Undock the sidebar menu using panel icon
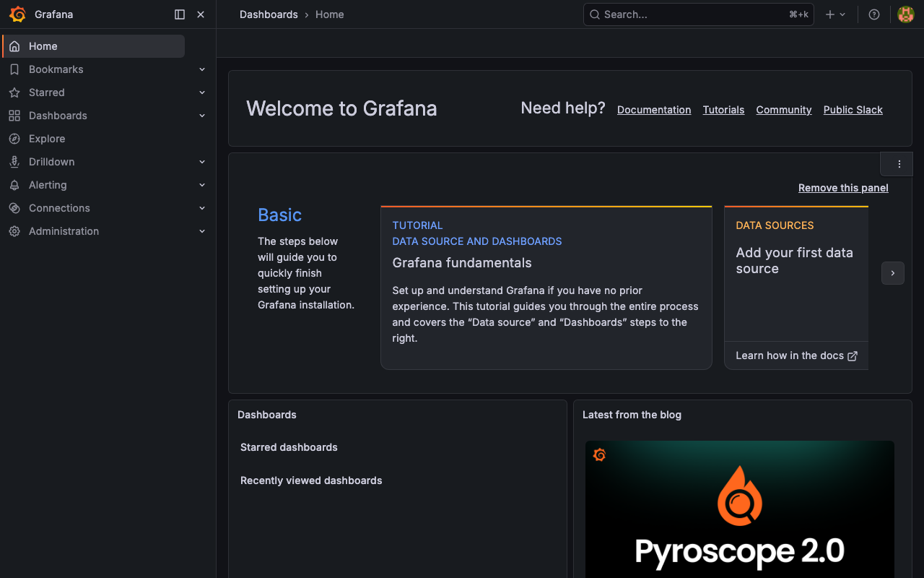 (x=180, y=14)
